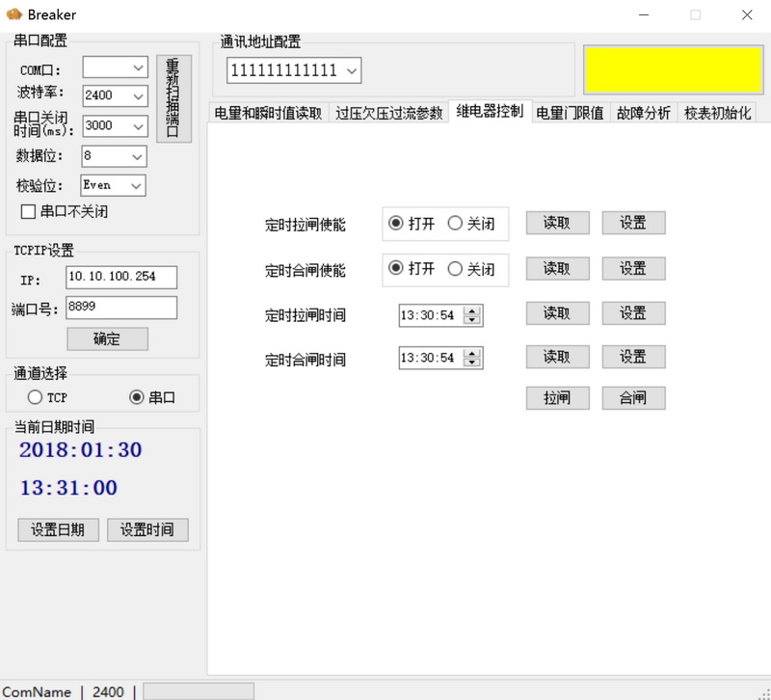The width and height of the screenshot is (771, 700).
Task: Click the 设置日期 button
Action: [x=58, y=529]
